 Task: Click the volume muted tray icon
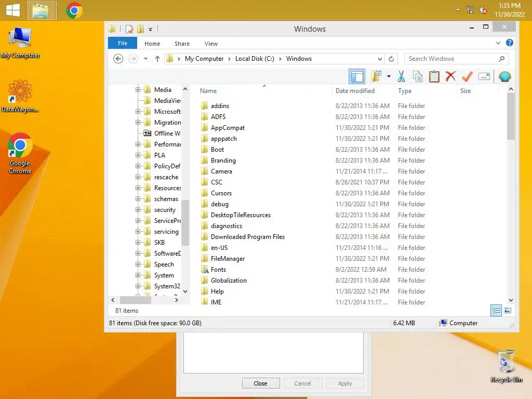tap(483, 10)
